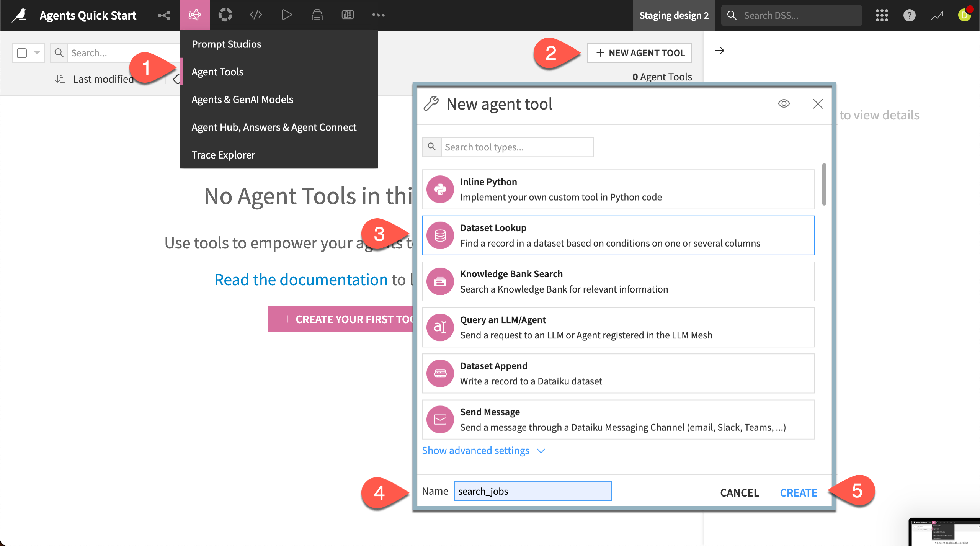Expand Show advanced settings

point(476,450)
